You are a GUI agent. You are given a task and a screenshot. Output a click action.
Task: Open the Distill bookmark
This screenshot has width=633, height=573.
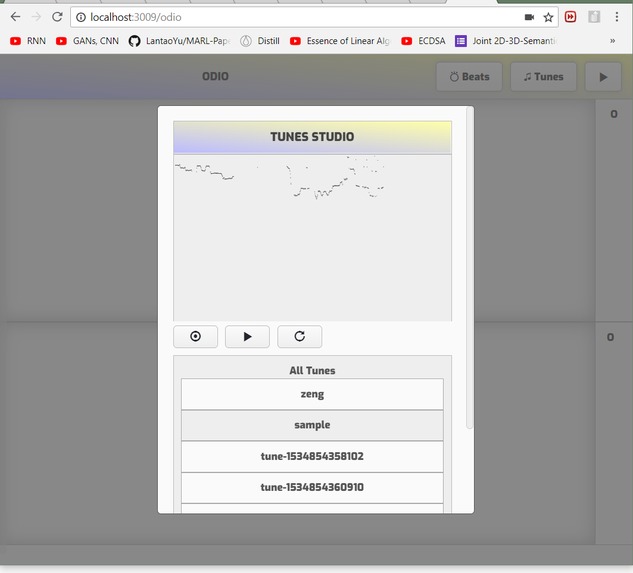[260, 41]
